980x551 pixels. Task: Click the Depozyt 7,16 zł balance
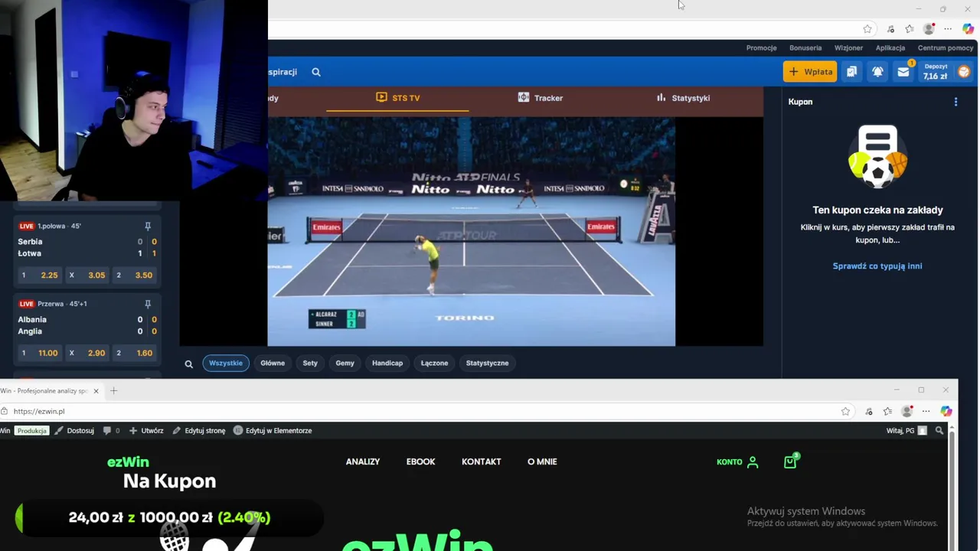(935, 72)
